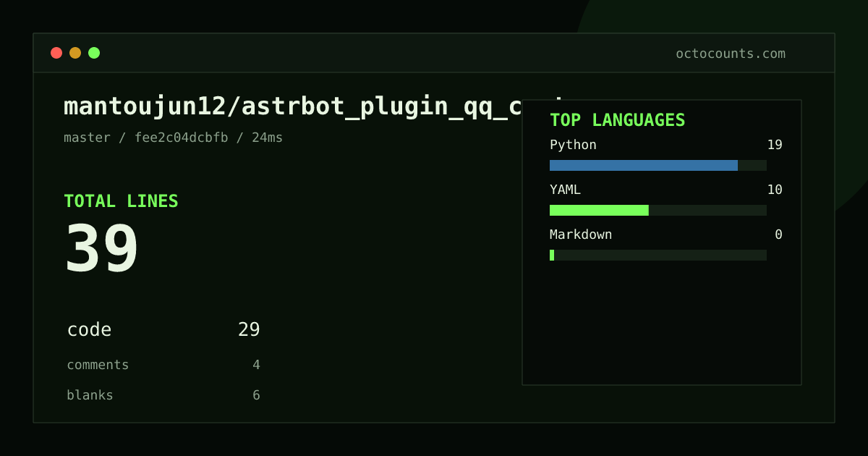The width and height of the screenshot is (868, 456).
Task: Click the Markdown language label
Action: [x=581, y=235]
